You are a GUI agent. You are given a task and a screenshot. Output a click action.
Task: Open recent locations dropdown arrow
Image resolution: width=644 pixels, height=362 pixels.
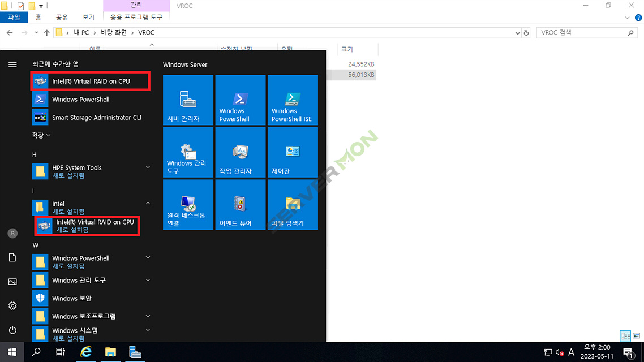(36, 32)
